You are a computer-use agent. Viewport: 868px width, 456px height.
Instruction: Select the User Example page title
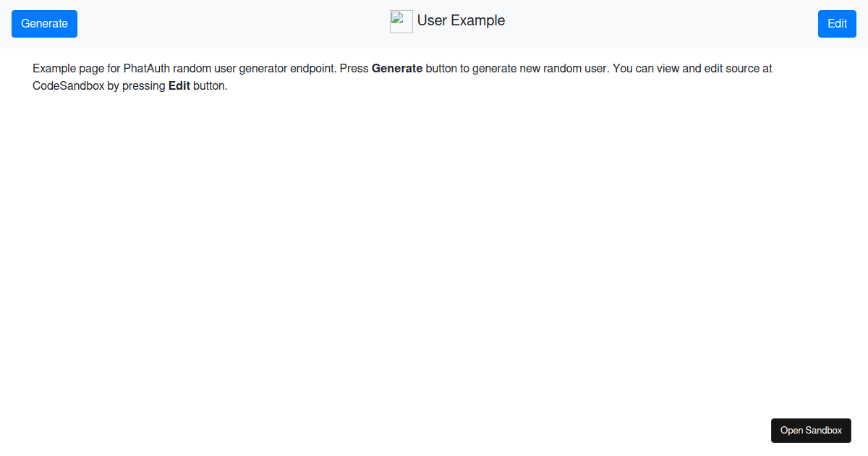point(461,20)
